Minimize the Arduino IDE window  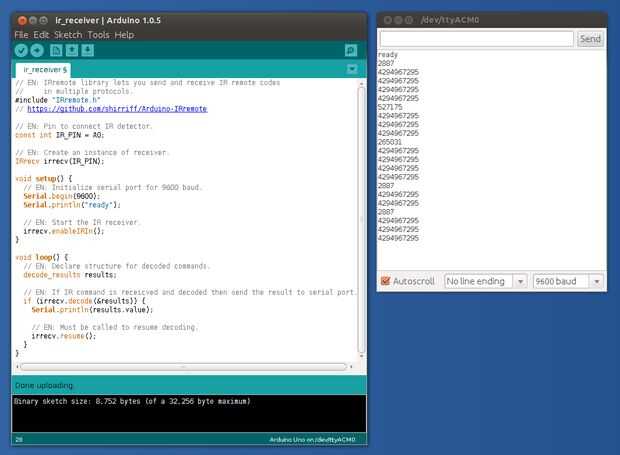pyautogui.click(x=33, y=20)
